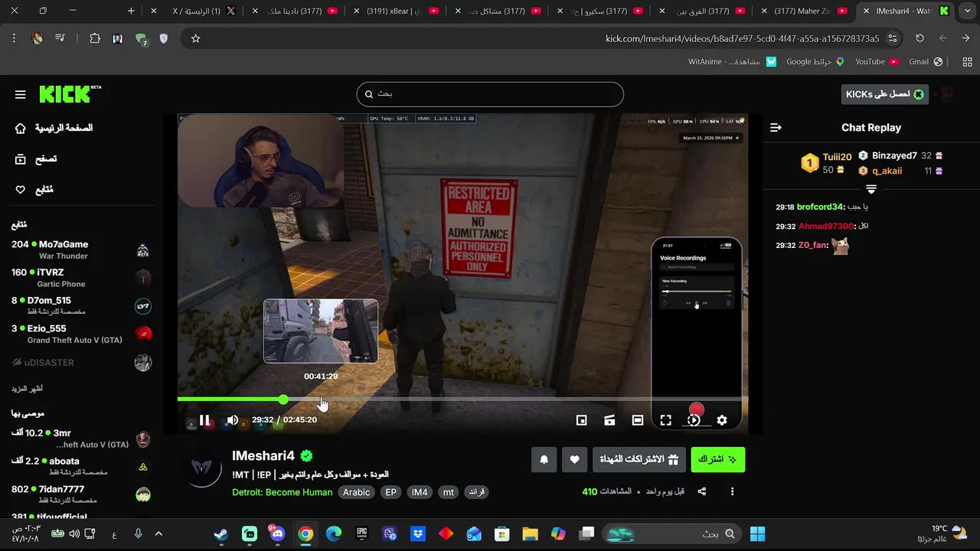Open uDISASTER offline channel in sidebar

click(x=81, y=363)
